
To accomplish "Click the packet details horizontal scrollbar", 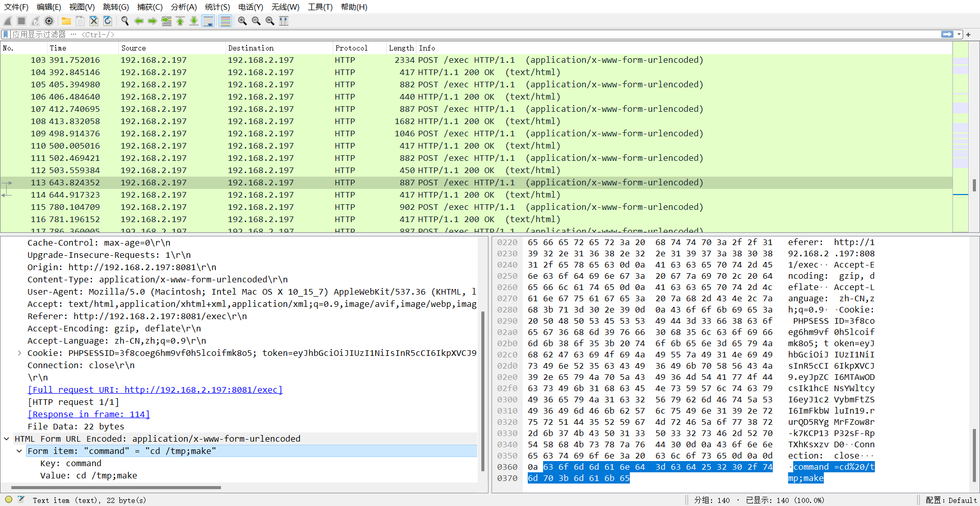I will coord(116,488).
